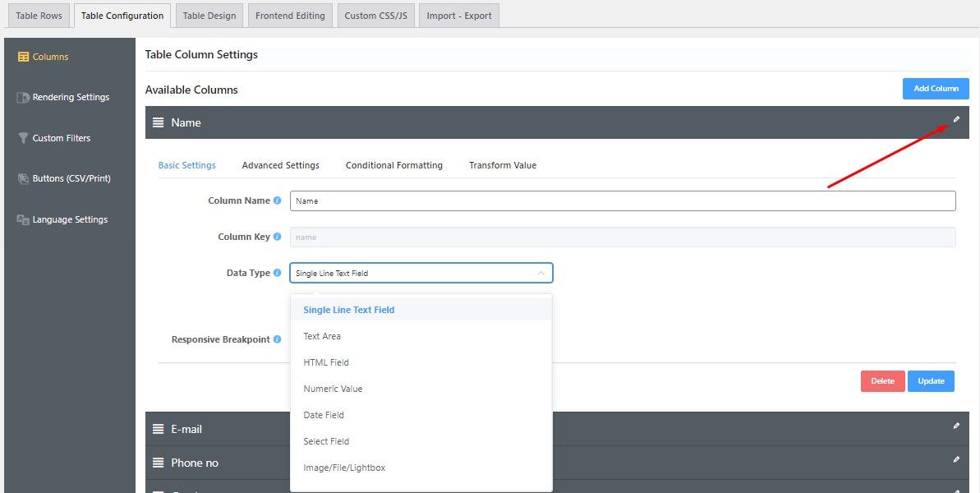Image resolution: width=980 pixels, height=493 pixels.
Task: Click the info icon next to Data Type
Action: (x=277, y=273)
